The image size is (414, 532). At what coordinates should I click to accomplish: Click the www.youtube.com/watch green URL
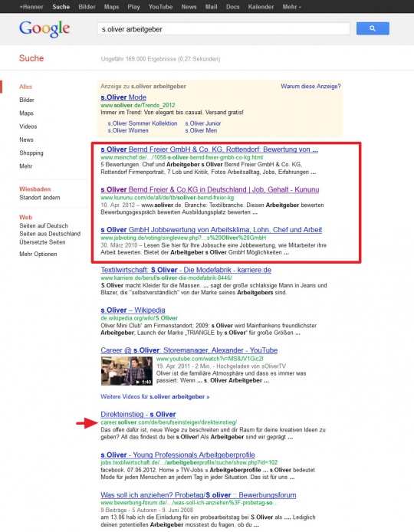pyautogui.click(x=210, y=359)
